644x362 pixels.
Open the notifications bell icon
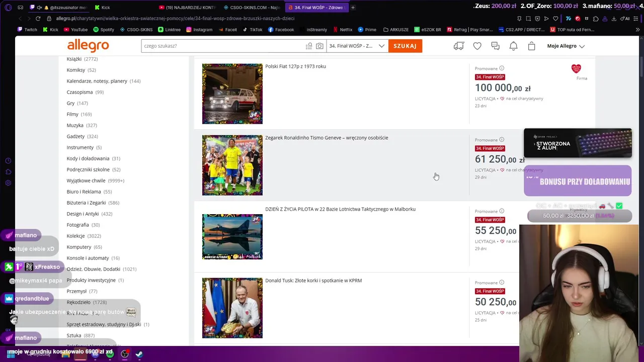coord(513,46)
